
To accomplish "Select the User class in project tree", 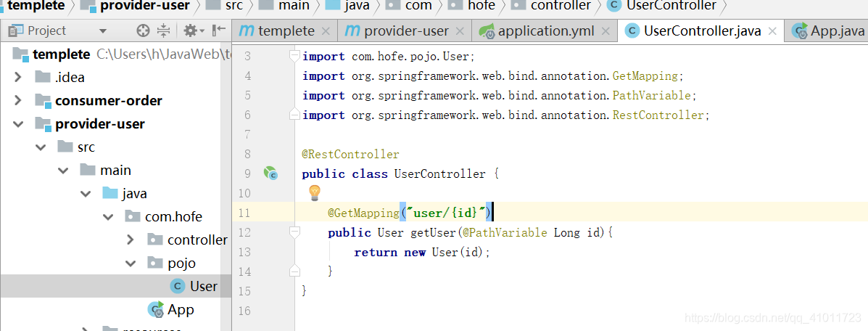I will click(204, 286).
